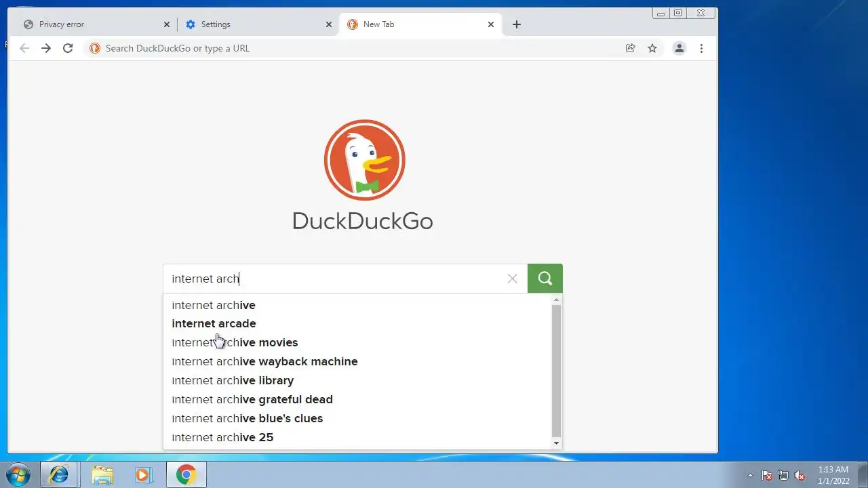Clear the search box with the X icon
The height and width of the screenshot is (488, 868).
click(x=513, y=279)
